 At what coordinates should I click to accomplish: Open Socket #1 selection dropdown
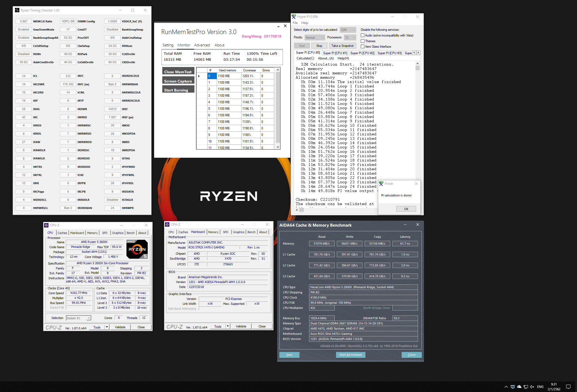[78, 318]
